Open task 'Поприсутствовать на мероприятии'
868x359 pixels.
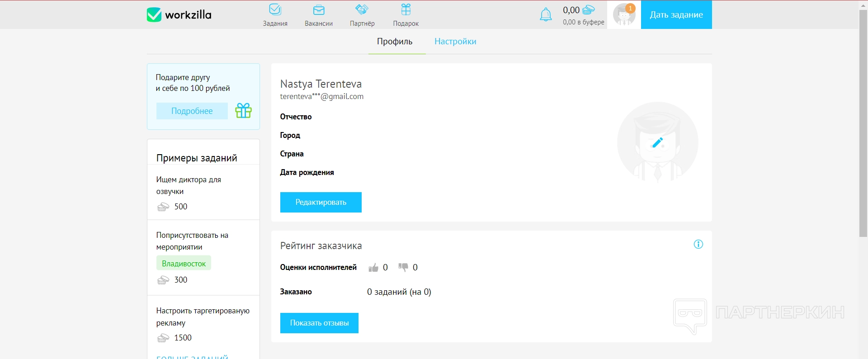point(192,241)
